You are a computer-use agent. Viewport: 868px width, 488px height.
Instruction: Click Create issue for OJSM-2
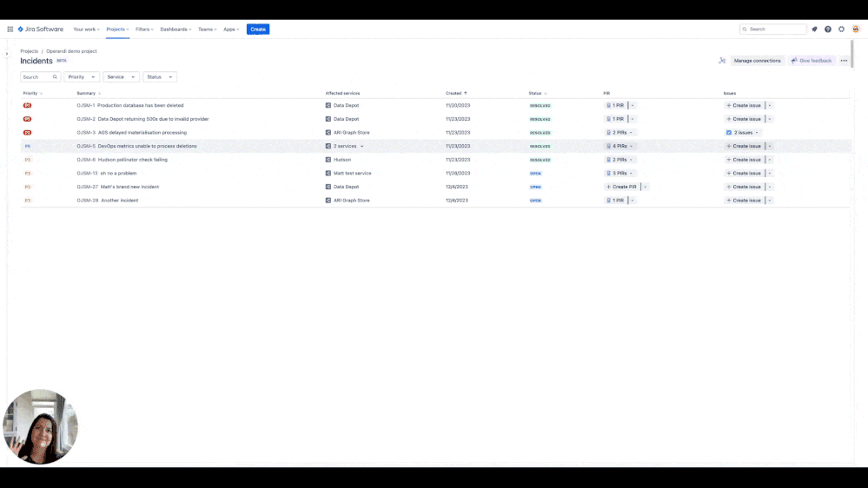coord(744,119)
